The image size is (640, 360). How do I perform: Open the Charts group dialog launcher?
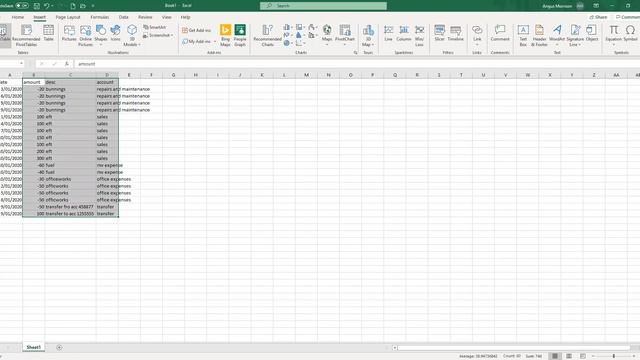coord(356,53)
